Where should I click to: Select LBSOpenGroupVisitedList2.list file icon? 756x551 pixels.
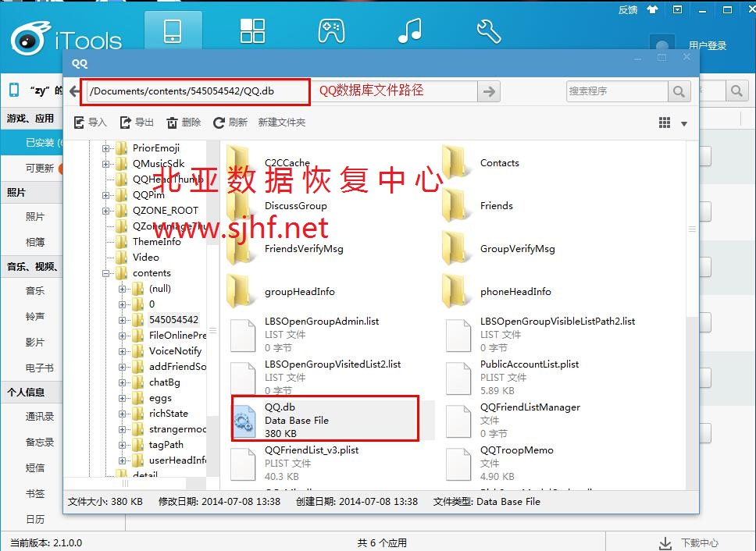point(243,378)
